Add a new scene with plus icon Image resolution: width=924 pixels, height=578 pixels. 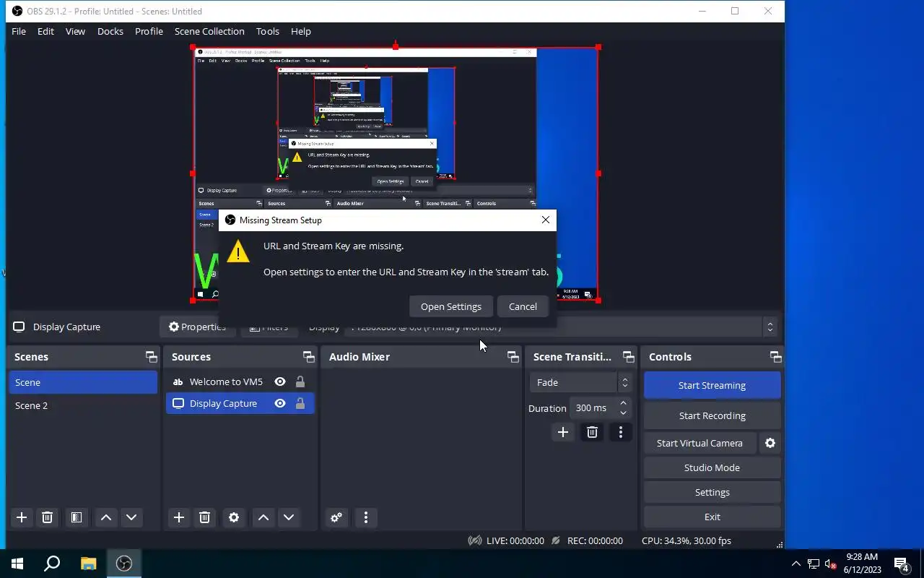point(22,517)
